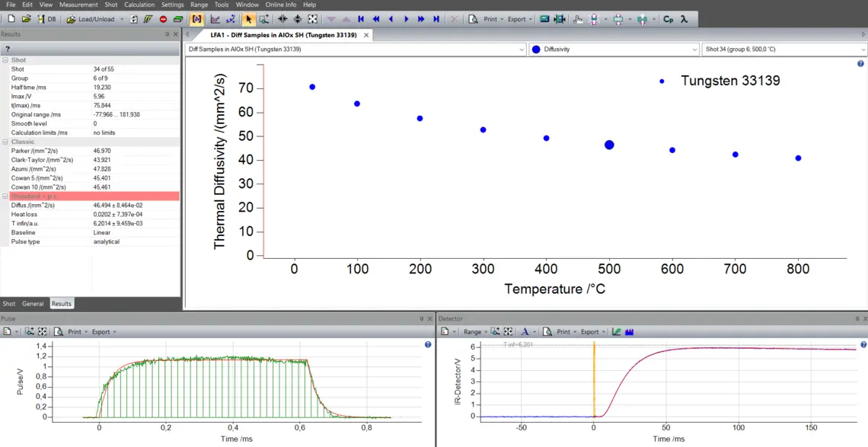Click the help icon in the Pulse panel
The height and width of the screenshot is (447, 868).
point(428,344)
